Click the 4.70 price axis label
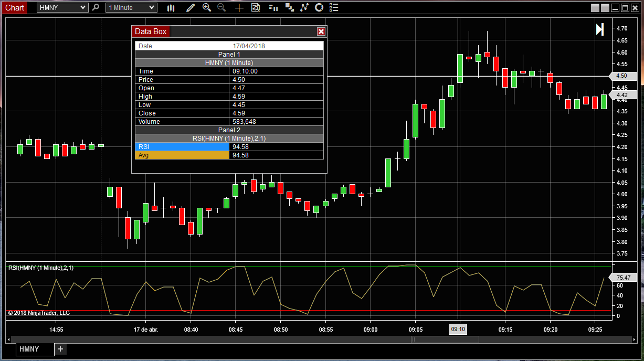This screenshot has width=644, height=361. [x=622, y=28]
